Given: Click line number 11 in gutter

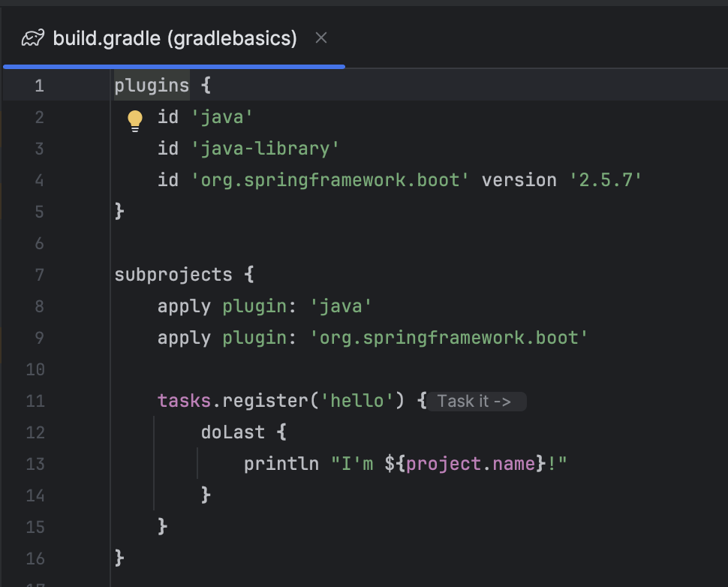Looking at the screenshot, I should click(x=35, y=402).
